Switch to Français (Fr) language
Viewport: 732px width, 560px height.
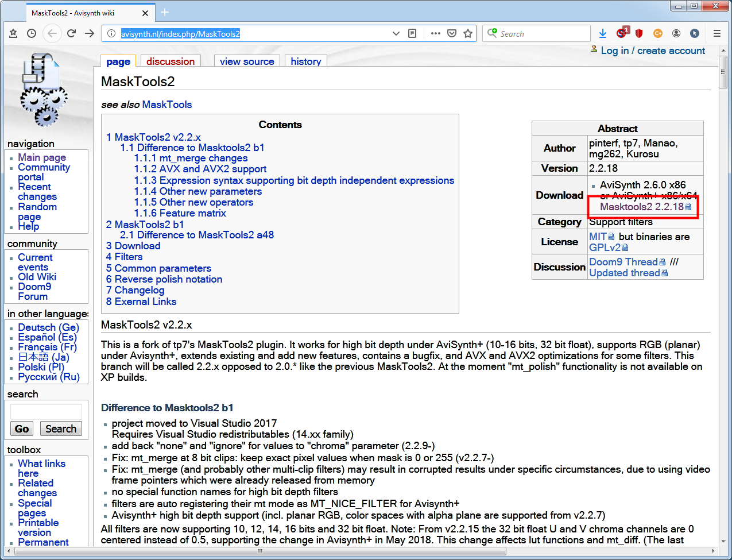point(47,347)
